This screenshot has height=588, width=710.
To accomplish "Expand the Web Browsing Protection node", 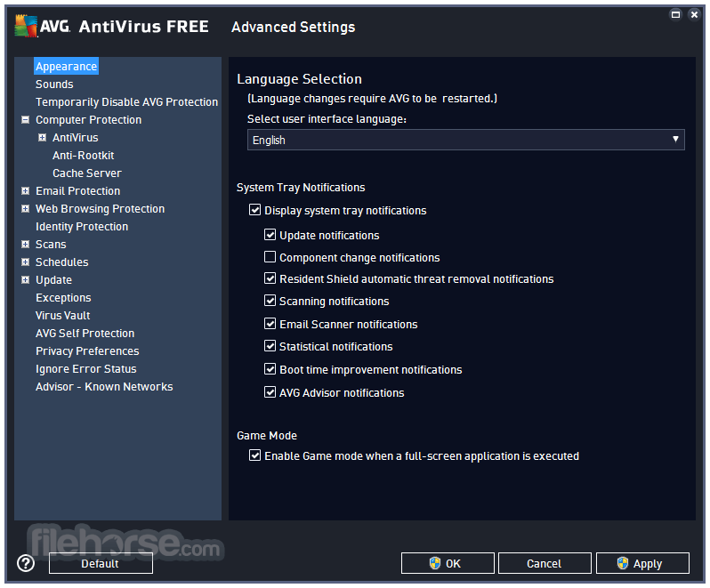I will 25,208.
